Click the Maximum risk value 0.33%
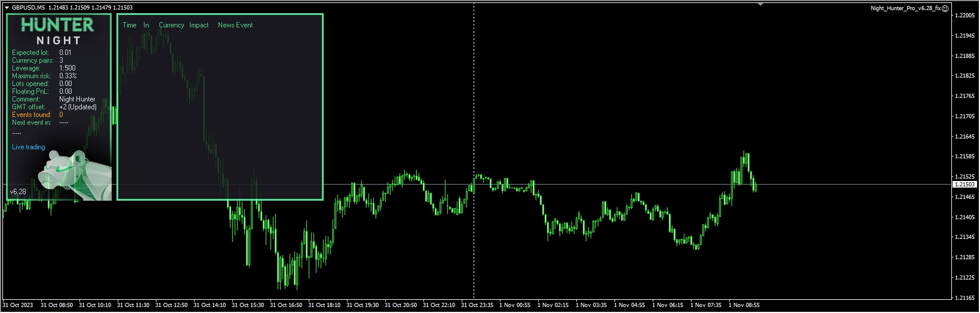This screenshot has width=980, height=313. (x=68, y=76)
